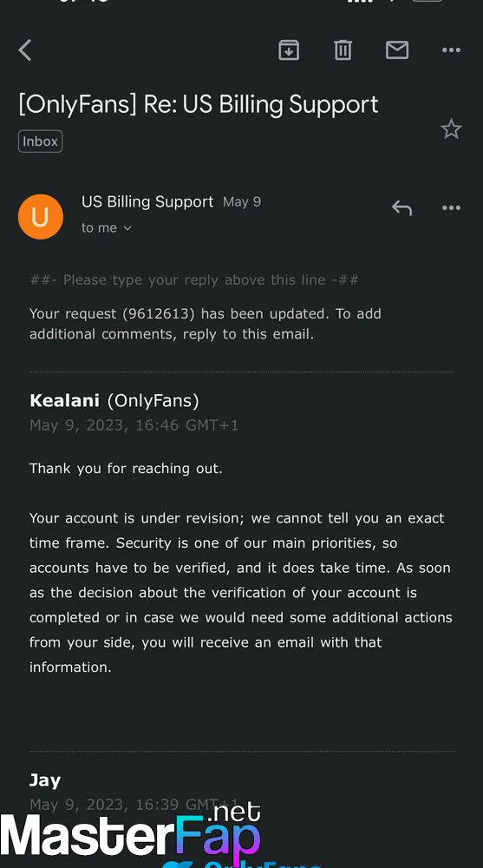Open the top-bar three-dot overflow menu
Viewport: 483px width, 868px height.
[451, 50]
